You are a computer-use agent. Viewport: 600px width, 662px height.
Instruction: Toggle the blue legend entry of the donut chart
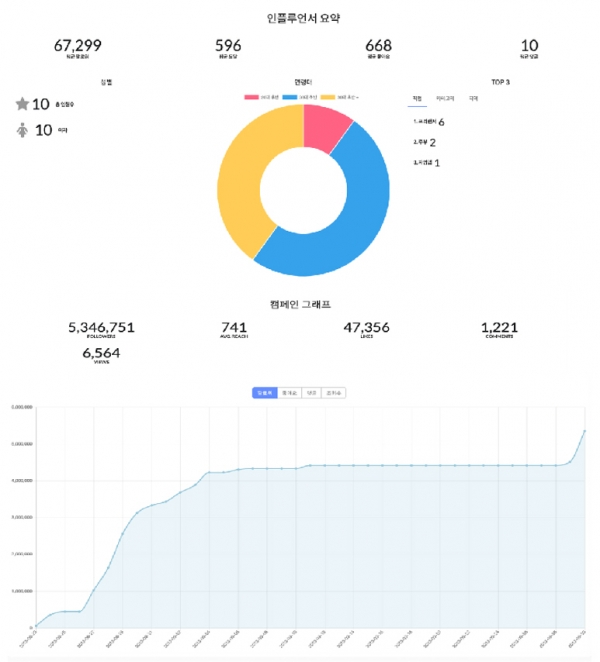pyautogui.click(x=300, y=97)
